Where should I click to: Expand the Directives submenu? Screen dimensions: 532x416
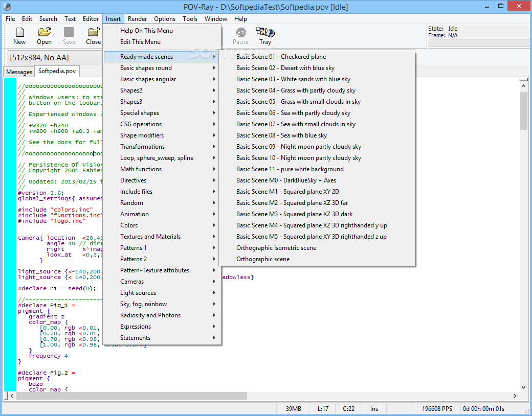click(162, 180)
